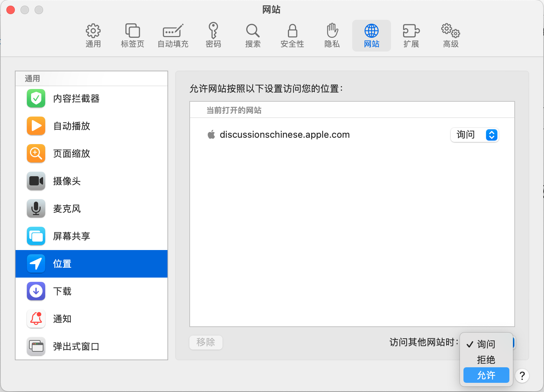Viewport: 544px width, 392px height.
Task: Open the 高级 advanced gears icon
Action: click(451, 36)
